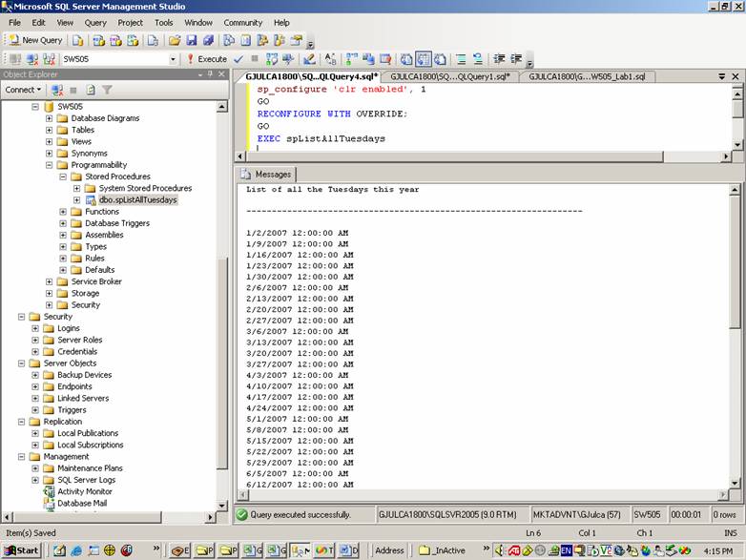Click the Cancel Executing Query stop icon
Screen dimensions: 746x560
(254, 59)
